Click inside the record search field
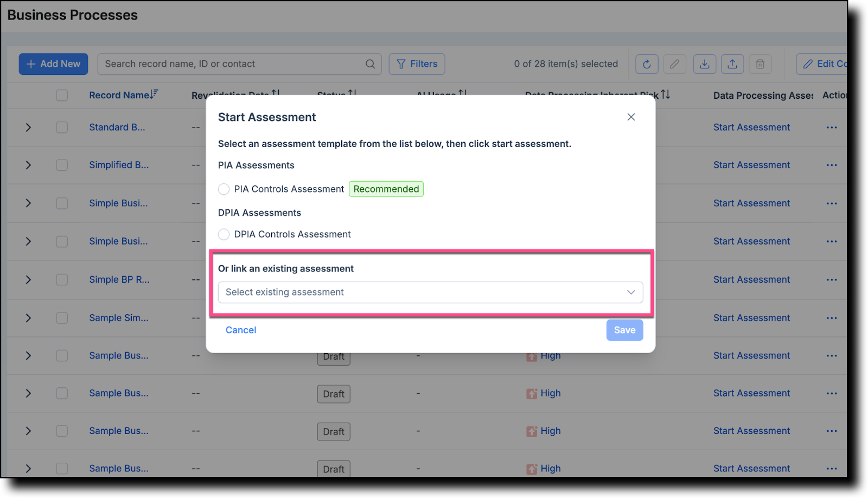The width and height of the screenshot is (868, 498). [x=228, y=64]
